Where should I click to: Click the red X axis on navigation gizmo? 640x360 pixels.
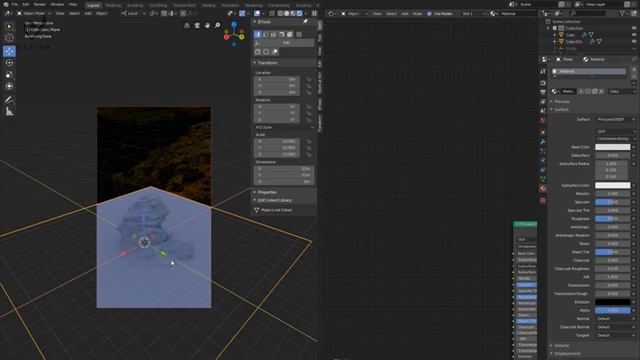point(227,38)
